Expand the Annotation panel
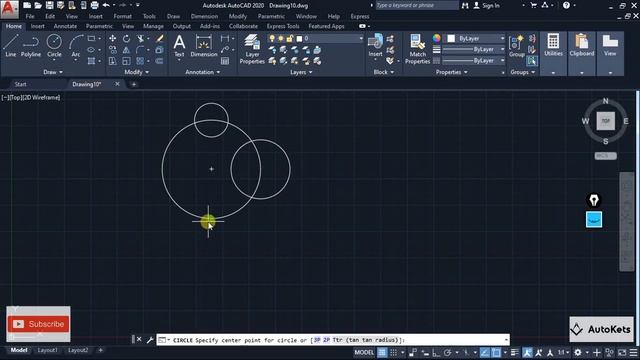Image resolution: width=640 pixels, height=360 pixels. point(202,72)
